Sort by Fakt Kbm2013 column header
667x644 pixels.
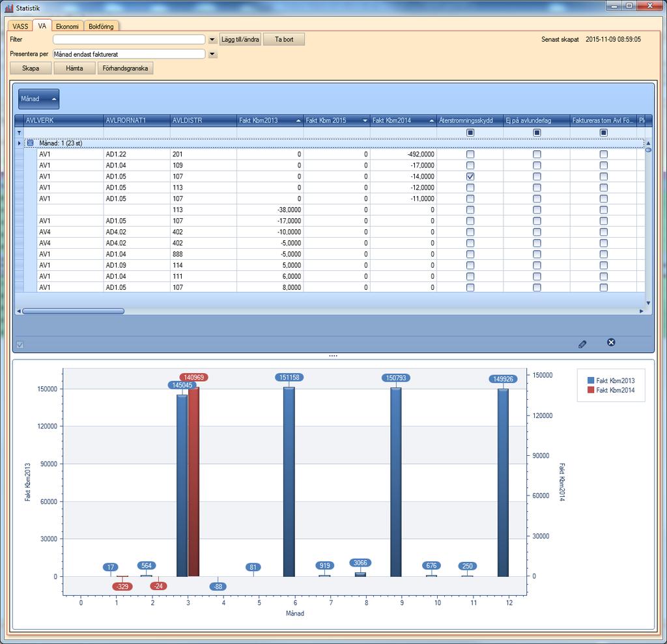point(270,120)
